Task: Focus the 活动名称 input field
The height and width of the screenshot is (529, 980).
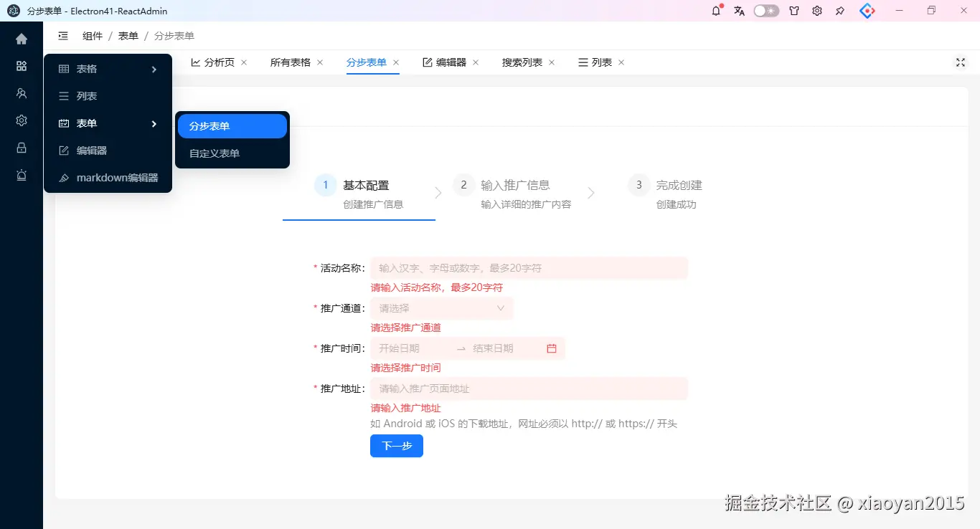Action: [529, 268]
